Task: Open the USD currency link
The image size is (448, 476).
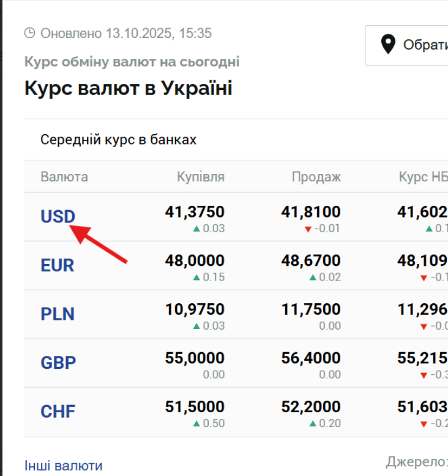Action: tap(58, 216)
